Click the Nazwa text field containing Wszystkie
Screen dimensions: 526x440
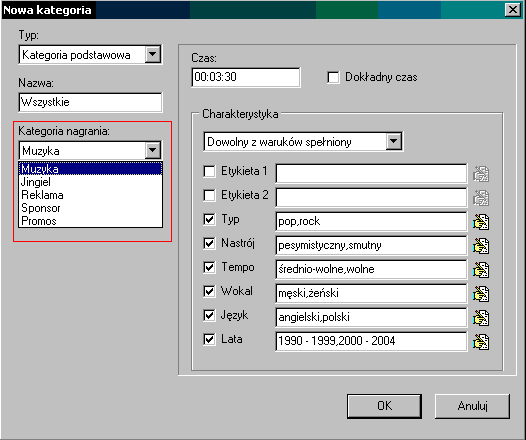pyautogui.click(x=91, y=102)
